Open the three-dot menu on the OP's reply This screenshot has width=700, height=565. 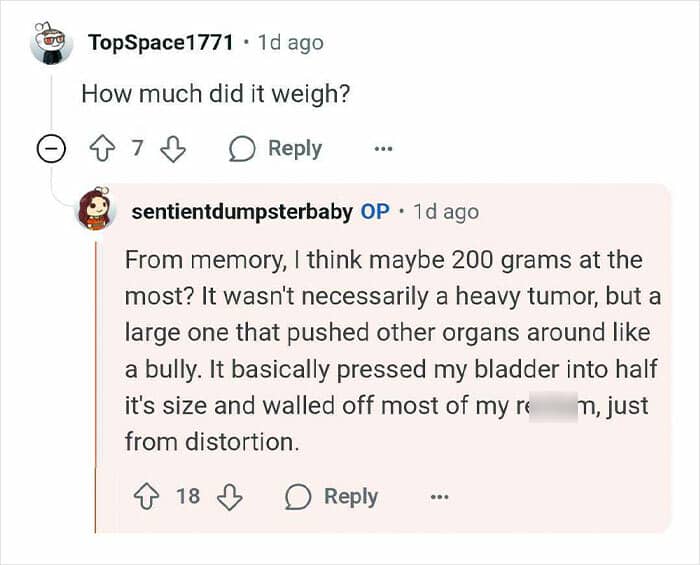438,497
